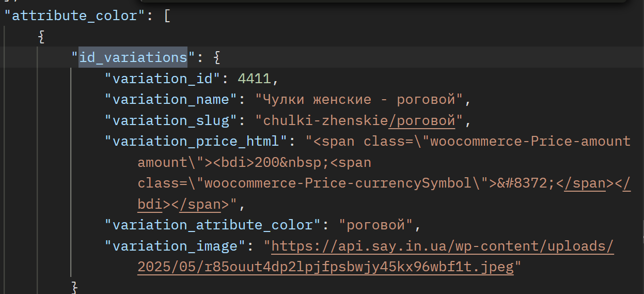This screenshot has height=294, width=644.
Task: Select the variation_id value 4411
Action: [254, 79]
